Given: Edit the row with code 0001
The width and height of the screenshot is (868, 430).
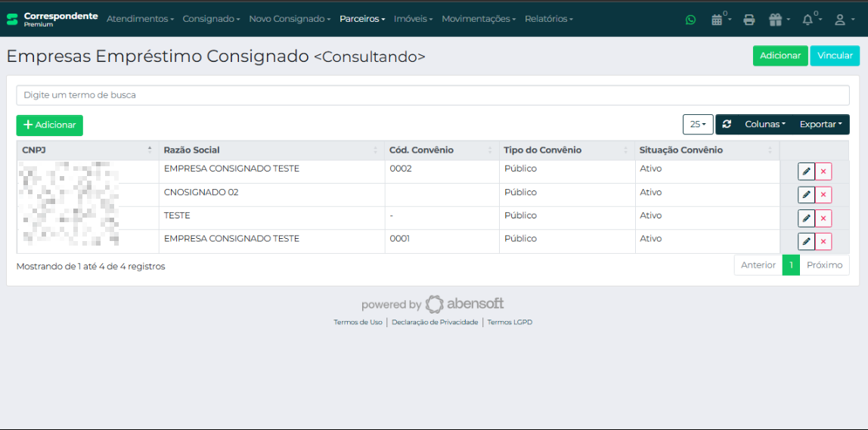Looking at the screenshot, I should click(806, 241).
